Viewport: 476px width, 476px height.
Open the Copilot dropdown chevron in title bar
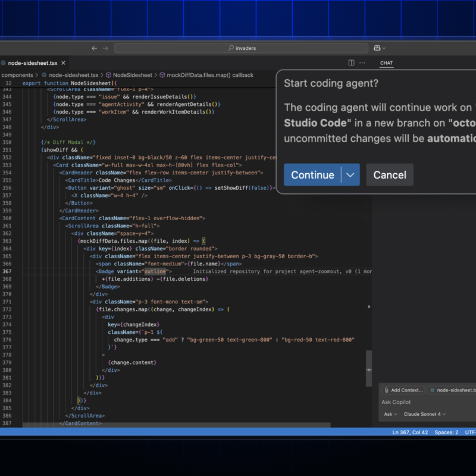click(384, 48)
